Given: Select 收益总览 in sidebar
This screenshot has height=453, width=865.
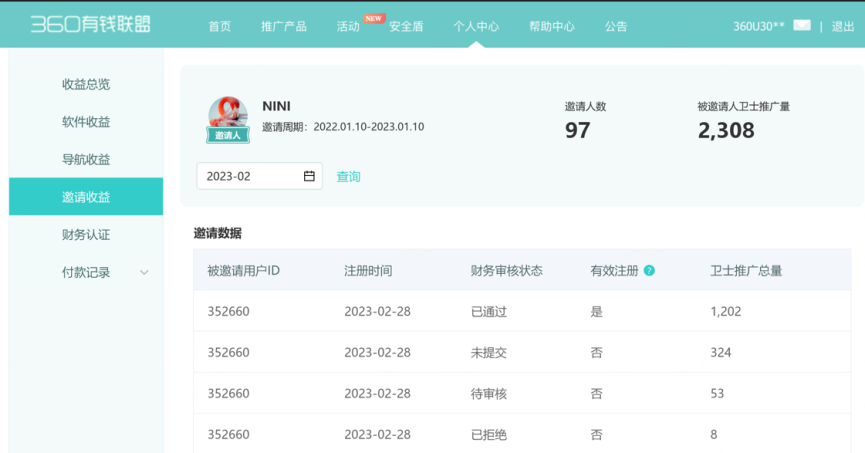Looking at the screenshot, I should point(86,84).
